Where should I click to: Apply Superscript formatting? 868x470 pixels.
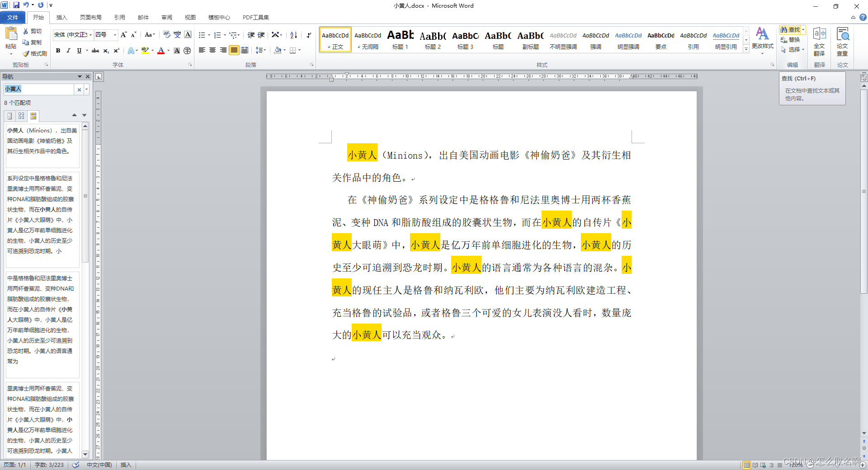116,51
